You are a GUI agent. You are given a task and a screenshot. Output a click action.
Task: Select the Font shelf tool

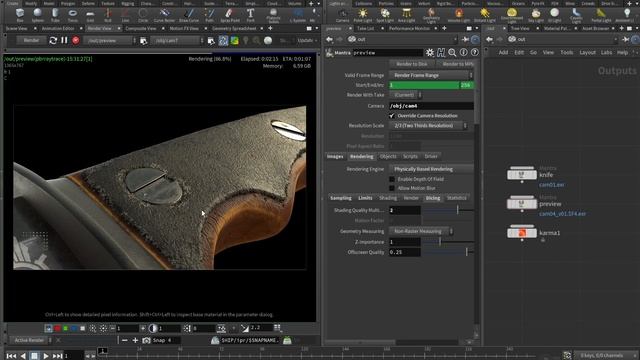pos(250,15)
